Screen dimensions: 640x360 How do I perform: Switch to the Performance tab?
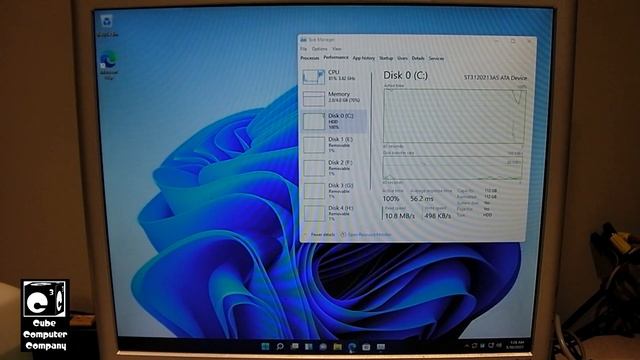point(336,58)
